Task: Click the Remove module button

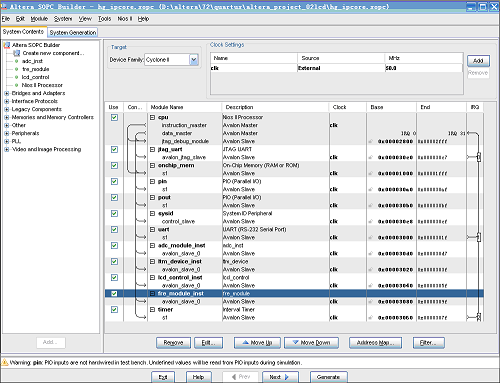Action: tap(173, 343)
